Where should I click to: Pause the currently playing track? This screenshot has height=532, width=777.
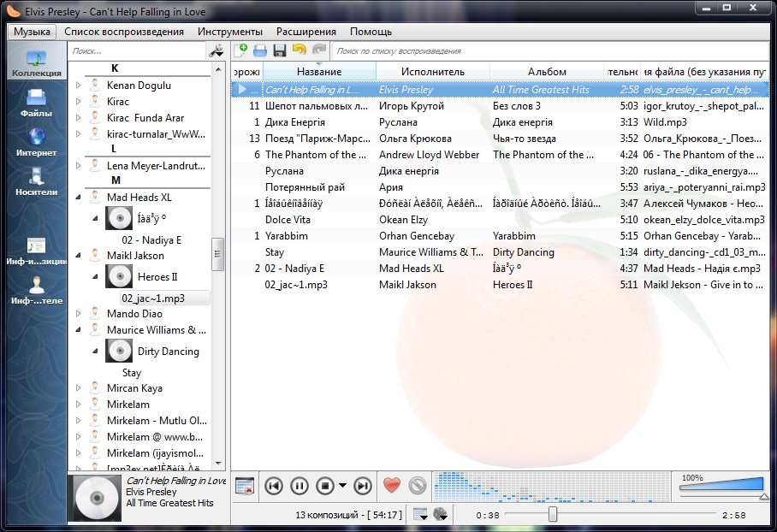(x=300, y=486)
